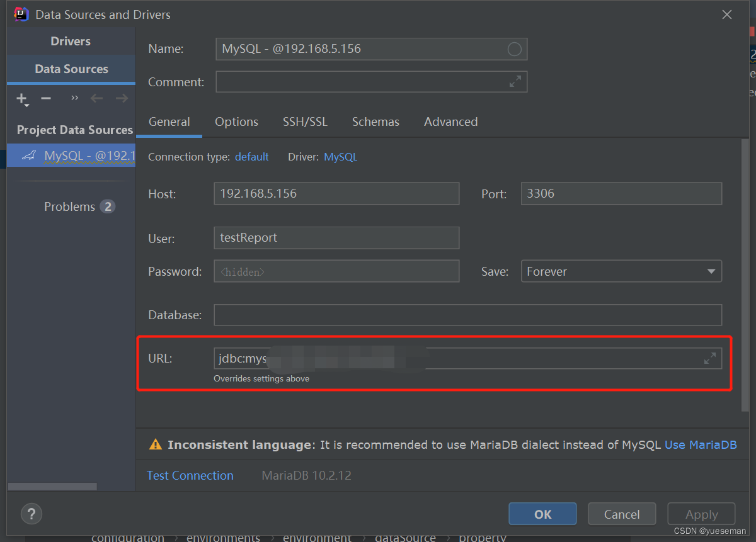Open the Options tab
756x542 pixels.
point(236,122)
